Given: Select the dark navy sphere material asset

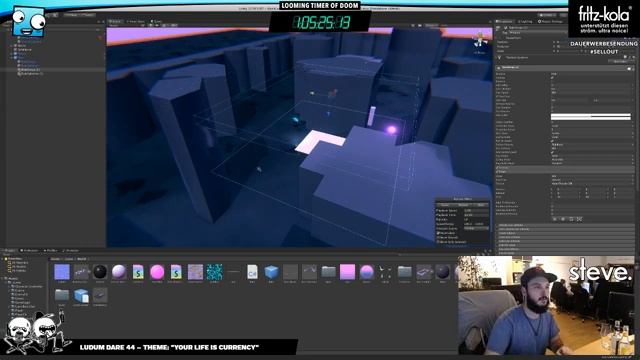Looking at the screenshot, I should (x=442, y=272).
